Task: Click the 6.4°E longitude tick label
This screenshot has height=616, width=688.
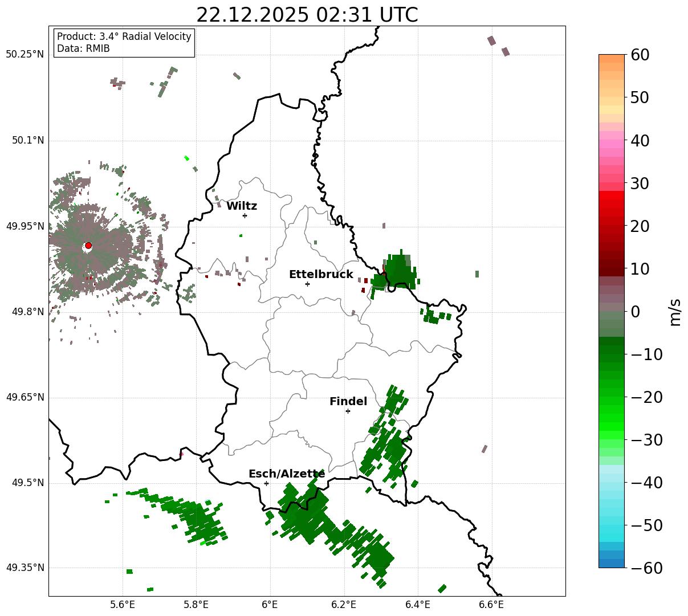Action: coord(418,605)
